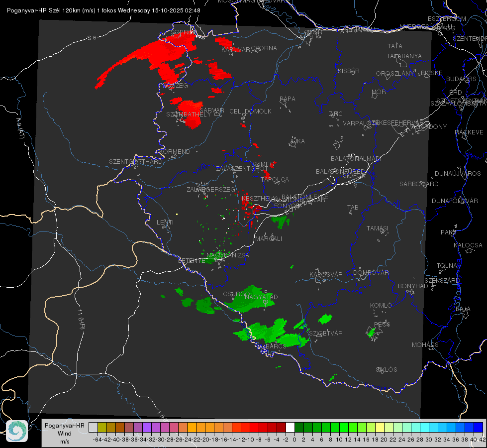Click the KISBER town label

click(349, 71)
